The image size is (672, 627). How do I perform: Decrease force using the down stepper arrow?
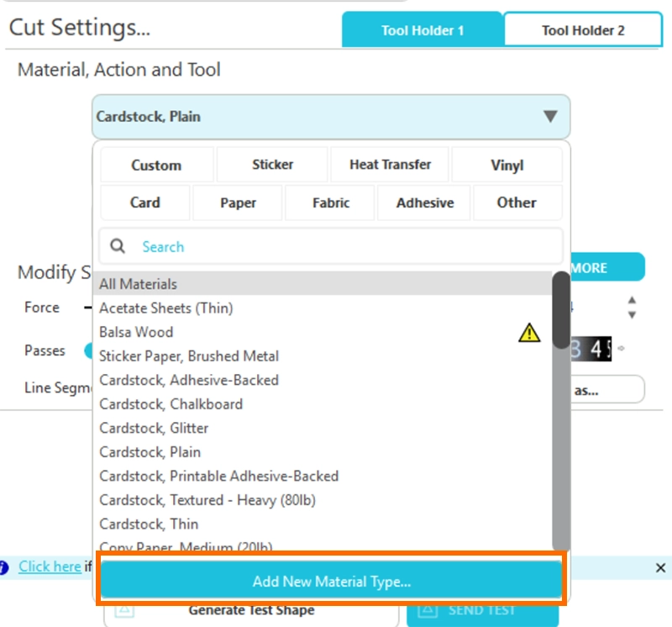pyautogui.click(x=632, y=315)
